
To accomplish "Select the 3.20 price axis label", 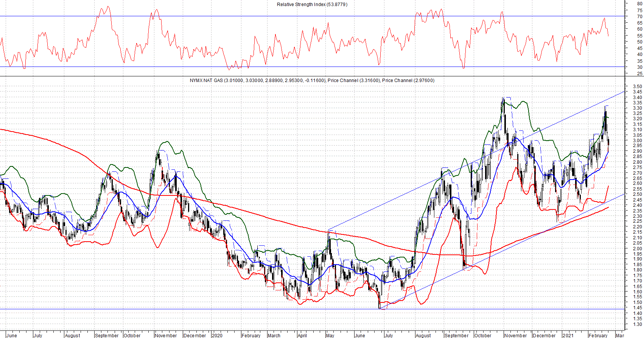I will [x=637, y=119].
